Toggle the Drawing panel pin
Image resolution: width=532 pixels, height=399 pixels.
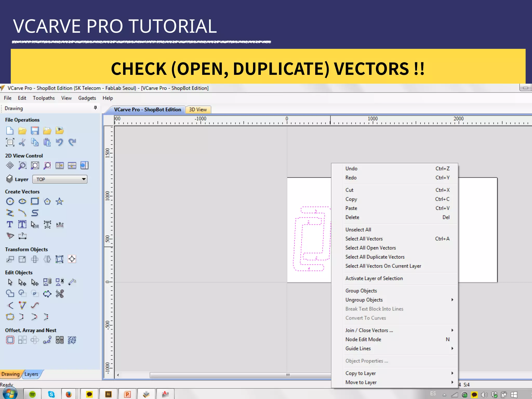pyautogui.click(x=95, y=108)
